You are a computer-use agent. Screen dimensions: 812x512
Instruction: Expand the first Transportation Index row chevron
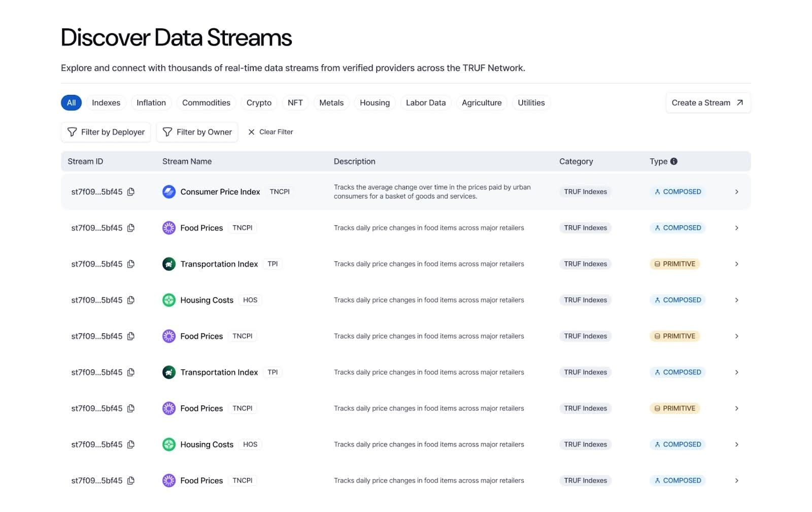click(736, 264)
